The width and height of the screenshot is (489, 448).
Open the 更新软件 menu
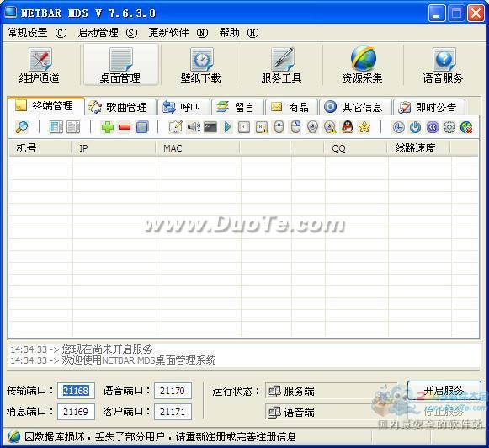178,33
